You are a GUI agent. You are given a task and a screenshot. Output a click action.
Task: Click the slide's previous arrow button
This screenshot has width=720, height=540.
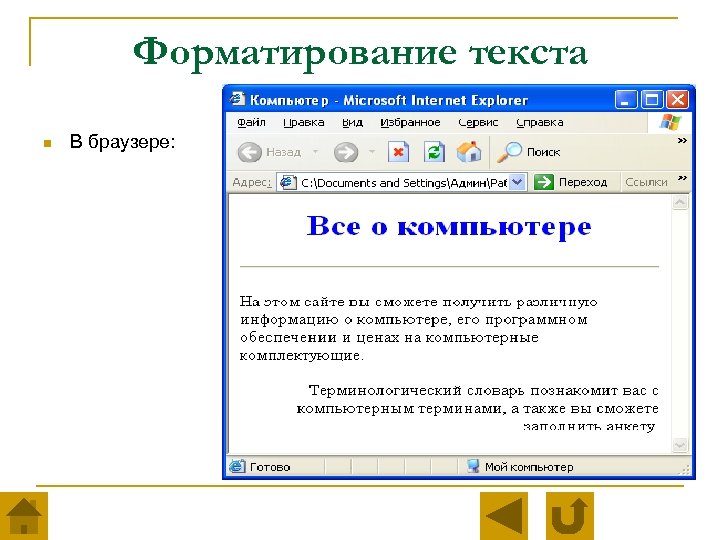point(504,516)
